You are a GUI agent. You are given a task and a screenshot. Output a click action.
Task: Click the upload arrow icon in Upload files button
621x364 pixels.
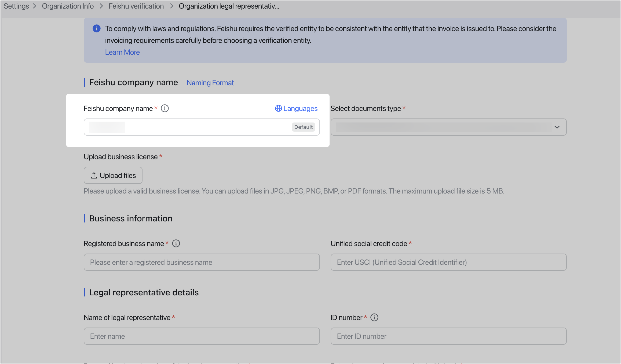94,175
